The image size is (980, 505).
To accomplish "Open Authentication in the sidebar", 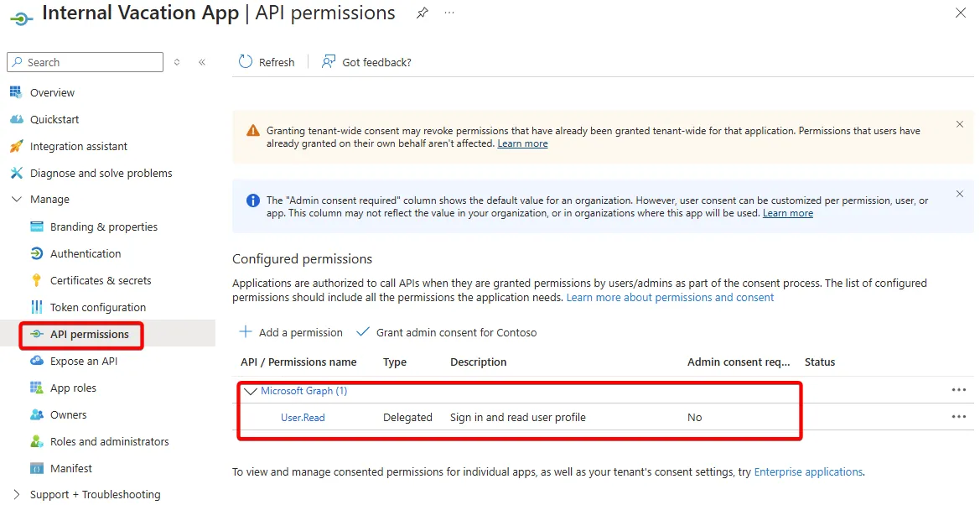I will 86,253.
